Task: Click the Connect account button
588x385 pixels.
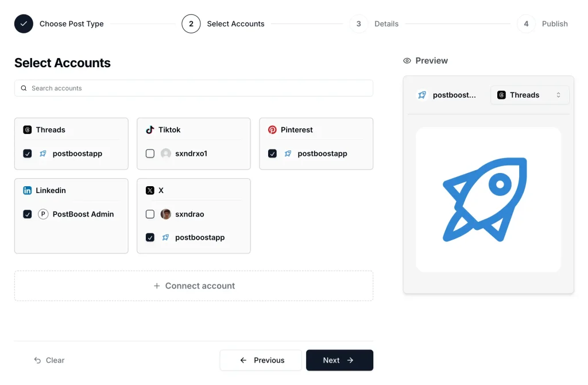Action: (194, 286)
